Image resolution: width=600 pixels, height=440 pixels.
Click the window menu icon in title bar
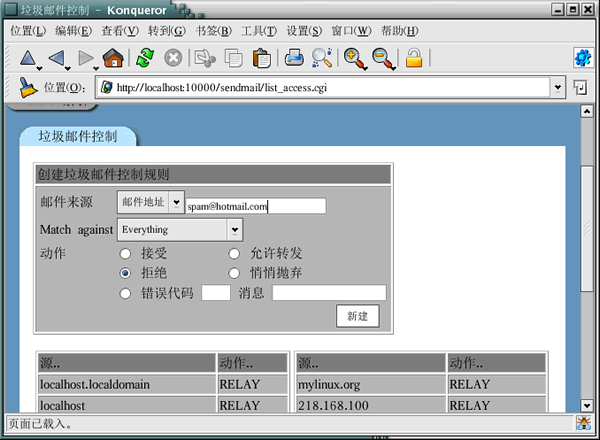11,10
